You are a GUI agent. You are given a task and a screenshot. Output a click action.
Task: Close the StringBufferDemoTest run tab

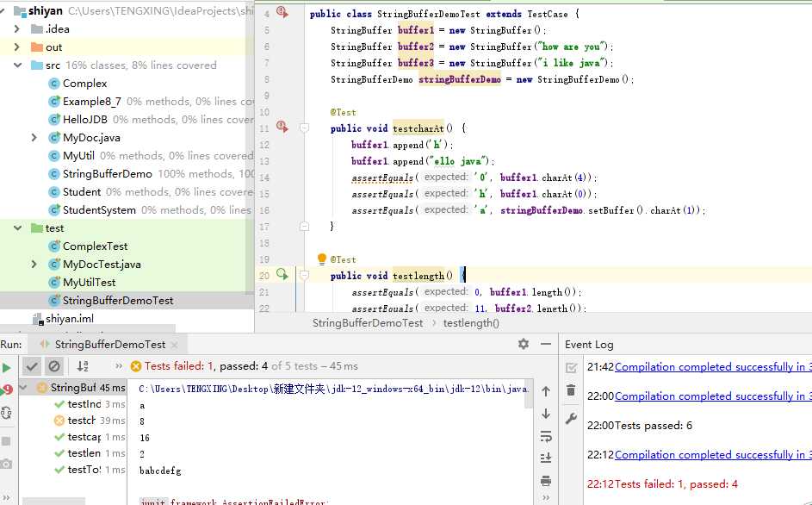tap(175, 345)
